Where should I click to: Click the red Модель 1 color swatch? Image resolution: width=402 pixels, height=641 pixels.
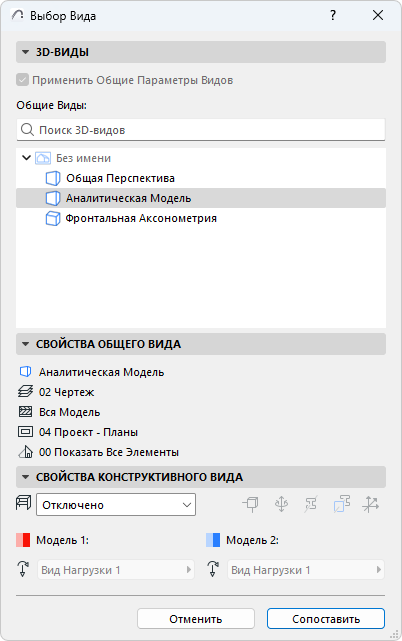[23, 540]
